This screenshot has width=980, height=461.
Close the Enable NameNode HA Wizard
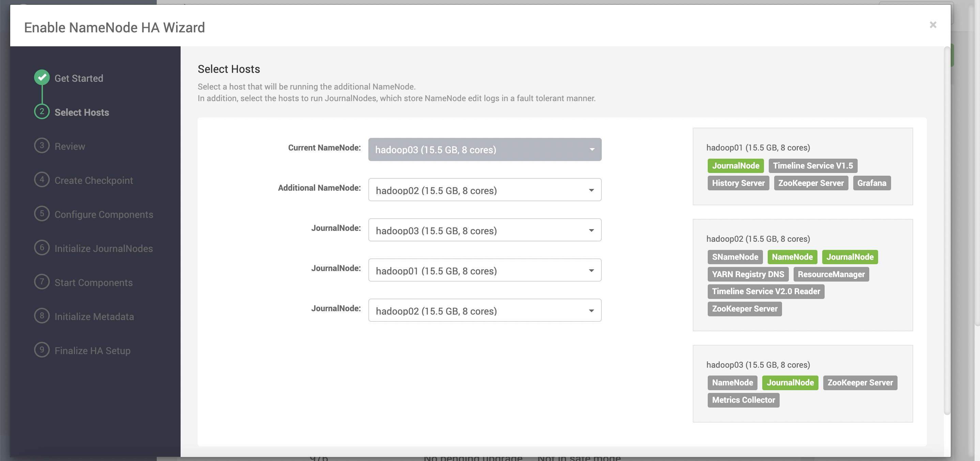click(933, 25)
